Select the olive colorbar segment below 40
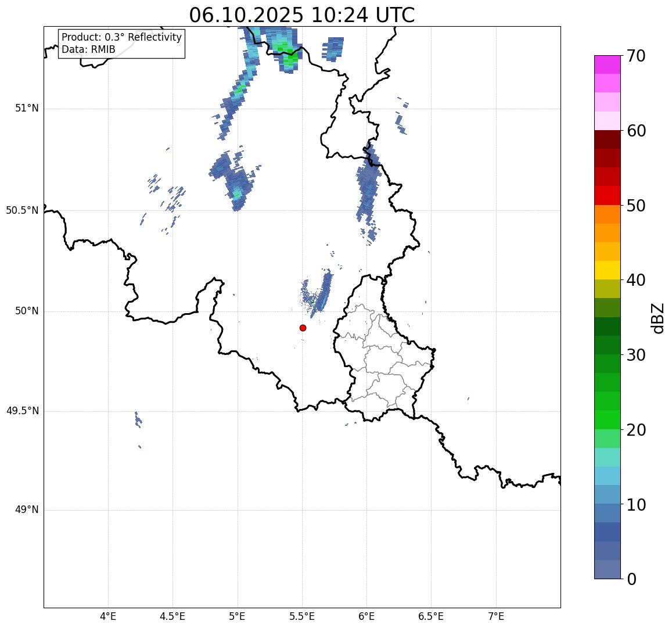 click(x=608, y=289)
